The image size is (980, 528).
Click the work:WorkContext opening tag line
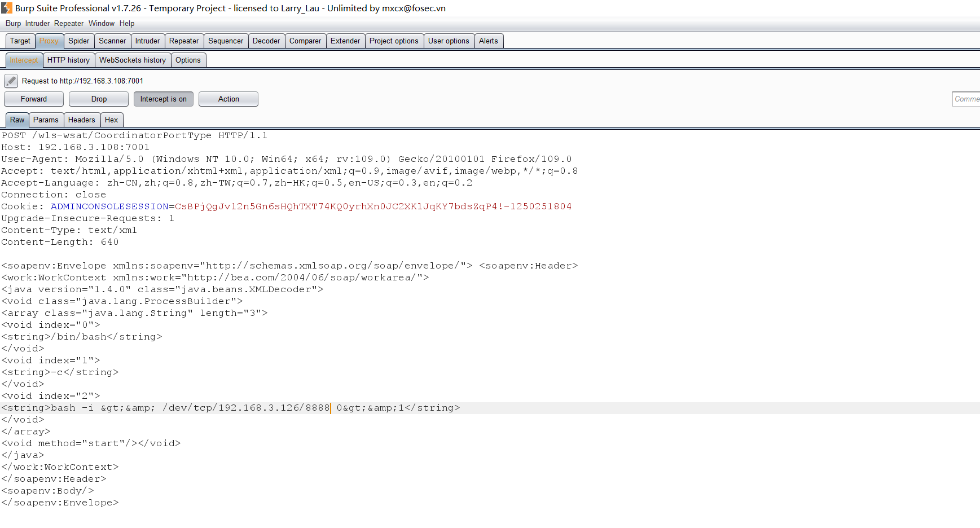[x=215, y=278]
